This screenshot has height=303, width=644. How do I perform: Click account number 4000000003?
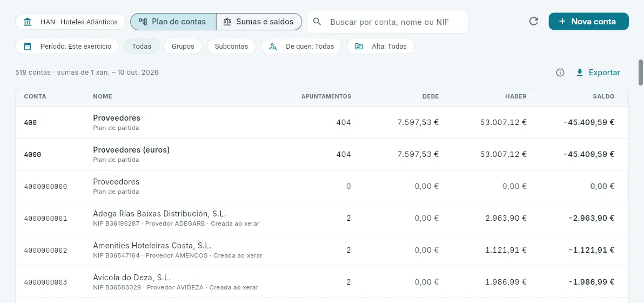coord(45,282)
